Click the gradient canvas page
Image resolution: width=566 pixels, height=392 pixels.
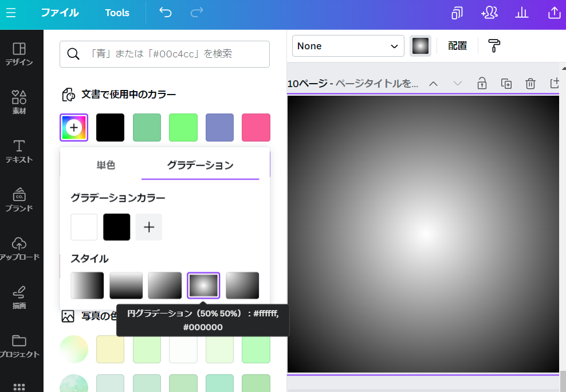[423, 234]
